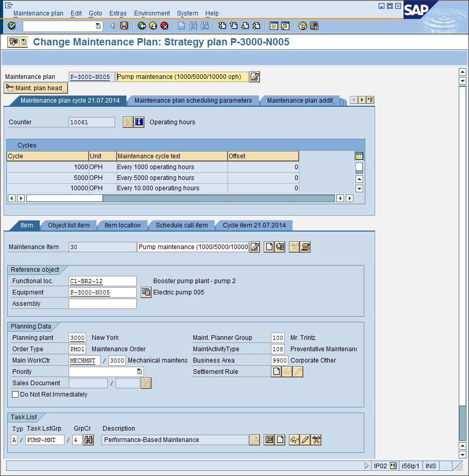Click the green checkmark Enter icon

(x=11, y=26)
